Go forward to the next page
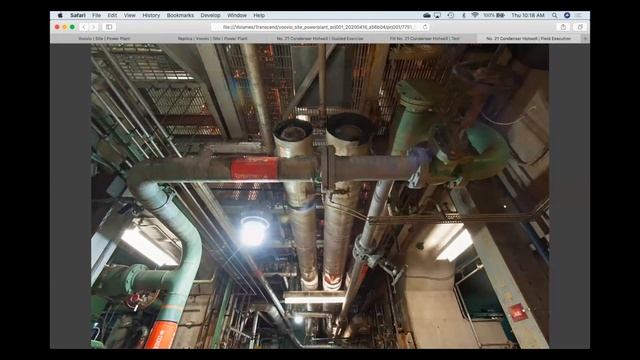 (93, 27)
